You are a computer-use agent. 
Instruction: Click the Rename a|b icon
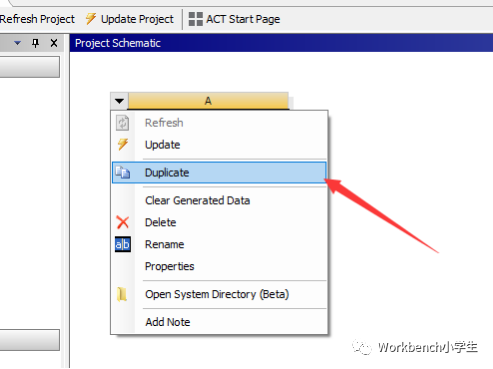pos(123,244)
